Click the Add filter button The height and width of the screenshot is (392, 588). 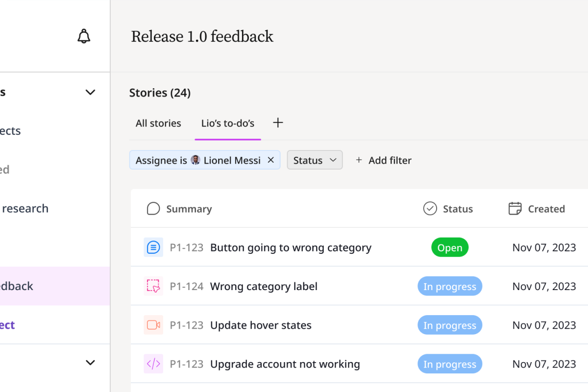(x=383, y=160)
